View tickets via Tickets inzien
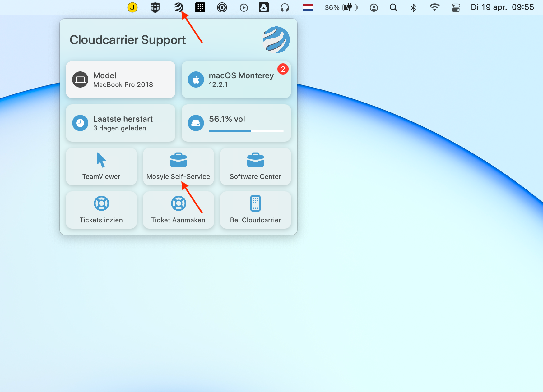The width and height of the screenshot is (543, 392). pyautogui.click(x=101, y=210)
